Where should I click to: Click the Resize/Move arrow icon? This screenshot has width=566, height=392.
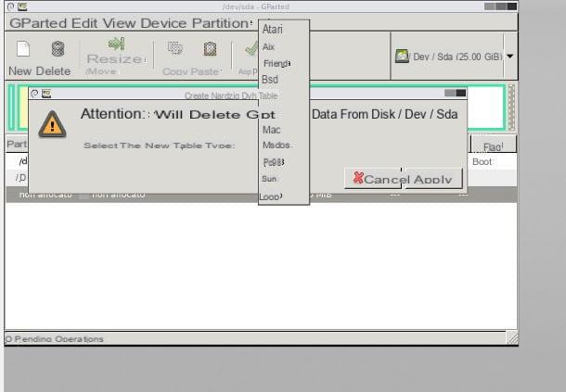(x=117, y=44)
